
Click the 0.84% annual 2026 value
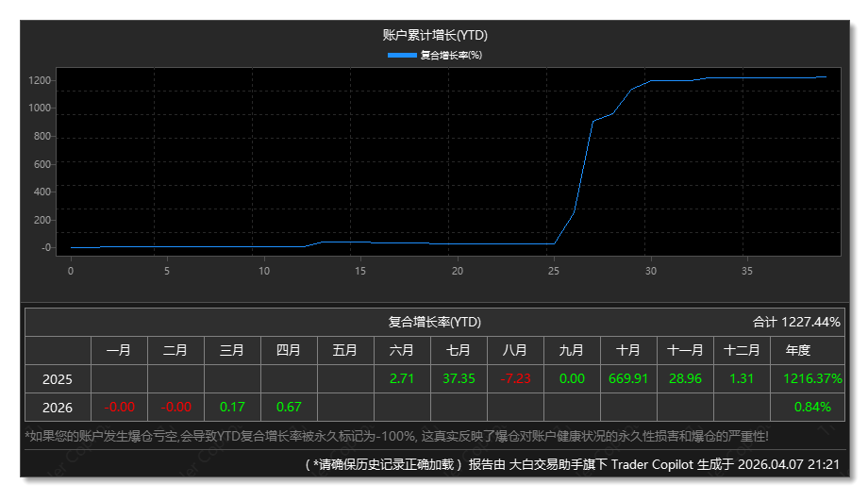813,407
